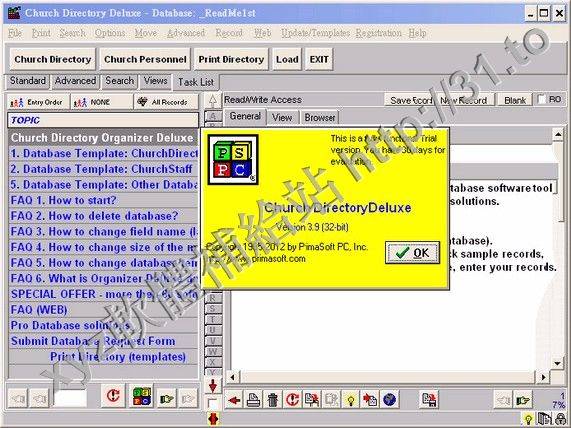Click the PSPC colored blocks icon at bottom

point(142,396)
